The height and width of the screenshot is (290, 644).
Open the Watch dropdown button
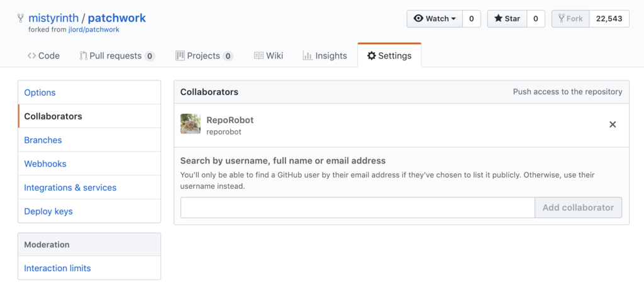click(x=435, y=19)
